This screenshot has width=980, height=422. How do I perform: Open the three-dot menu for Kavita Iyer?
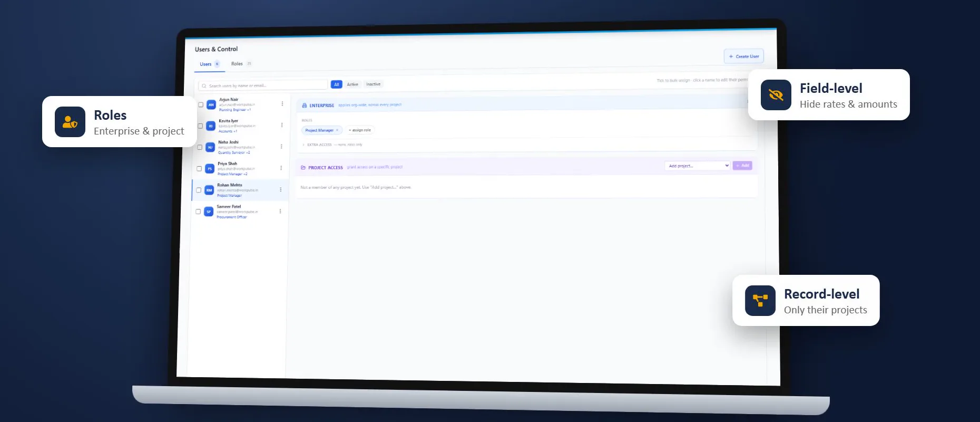[282, 125]
